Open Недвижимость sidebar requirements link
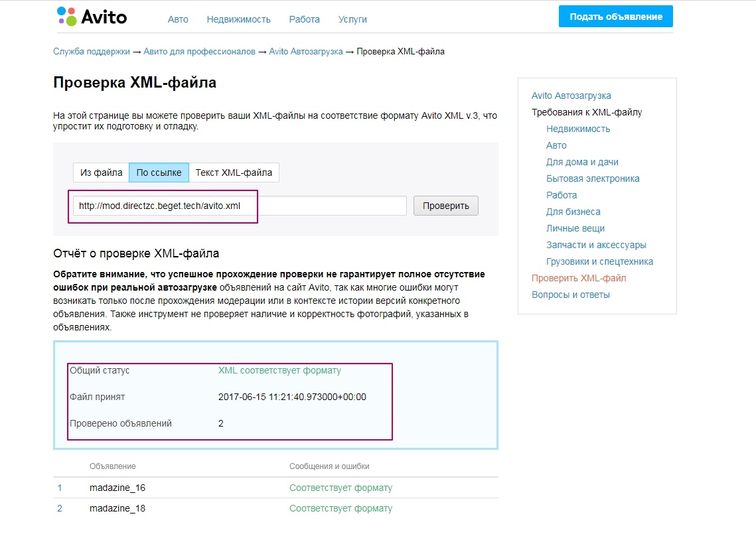 coord(578,129)
